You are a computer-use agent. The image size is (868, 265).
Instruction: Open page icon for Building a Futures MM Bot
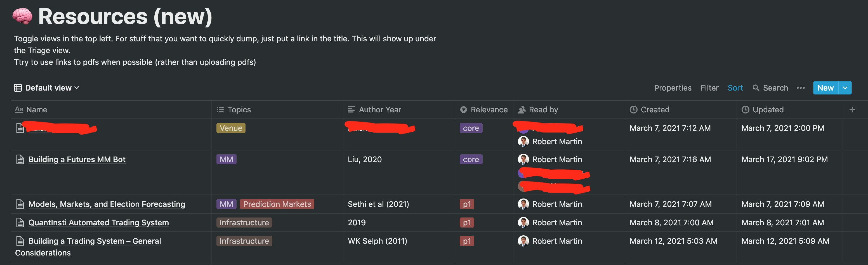point(20,159)
